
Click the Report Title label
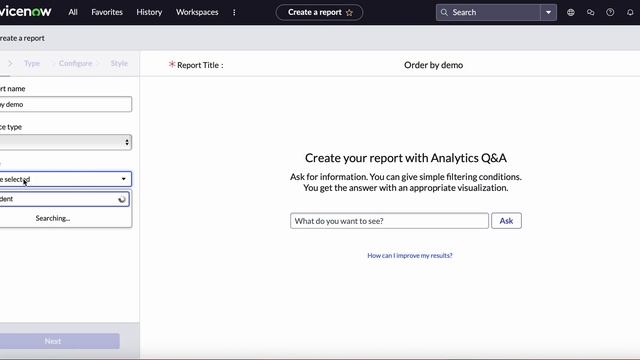pos(200,65)
